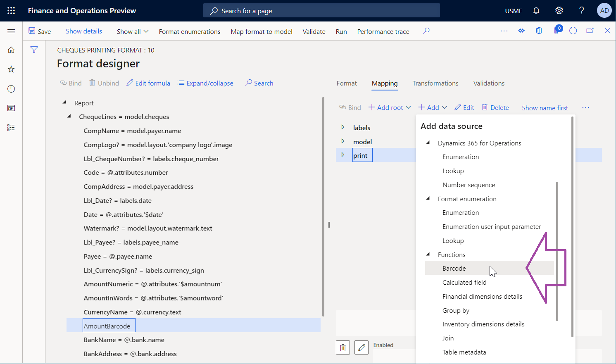Select Barcode data source type
Screen dimensions: 616x364
click(x=489, y=268)
